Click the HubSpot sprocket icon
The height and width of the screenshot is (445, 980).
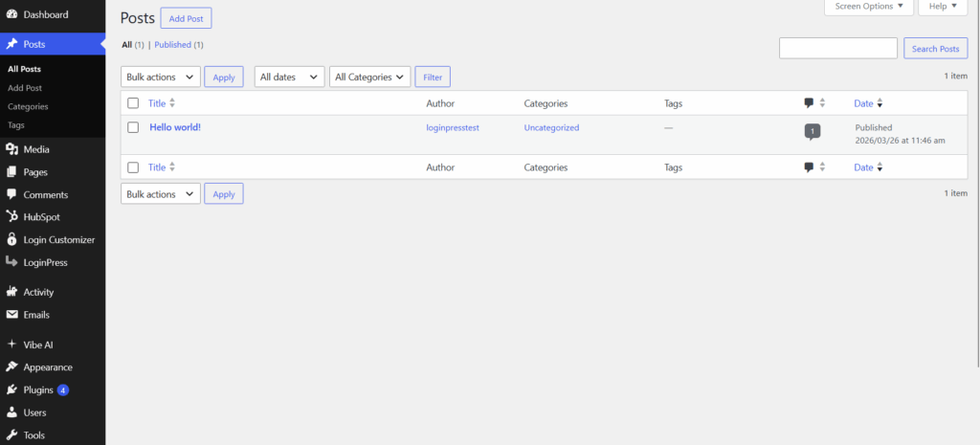pyautogui.click(x=11, y=217)
